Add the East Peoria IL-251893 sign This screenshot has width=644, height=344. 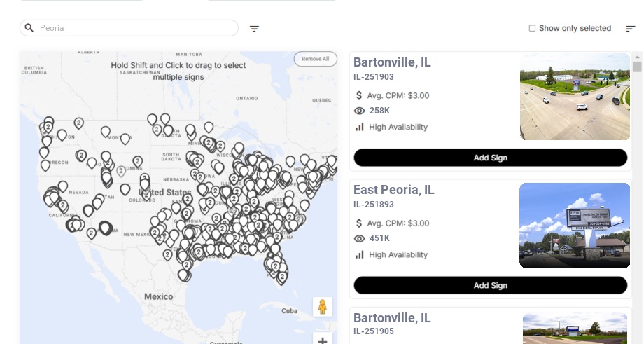coord(490,285)
